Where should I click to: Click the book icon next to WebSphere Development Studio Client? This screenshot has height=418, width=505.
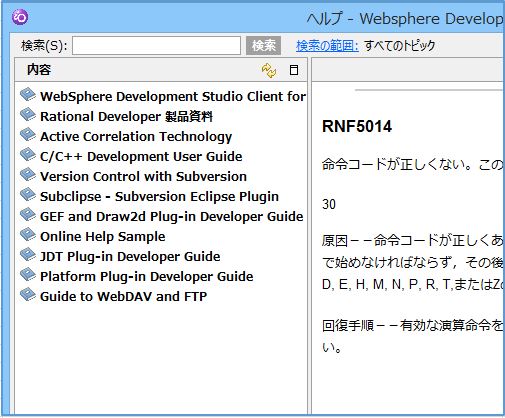(28, 95)
